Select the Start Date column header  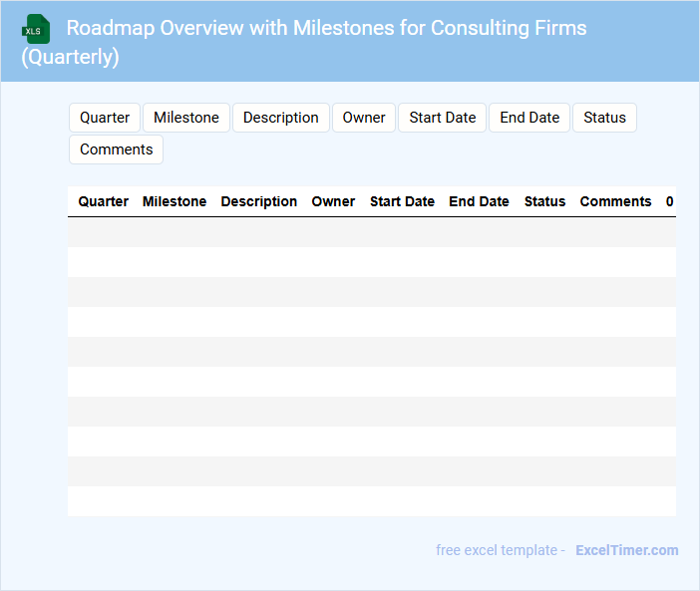click(402, 201)
